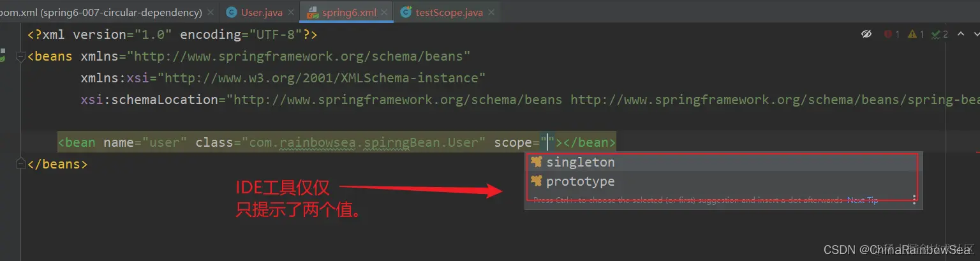Click the xml version declaration line
The width and height of the screenshot is (980, 261).
coord(172,34)
